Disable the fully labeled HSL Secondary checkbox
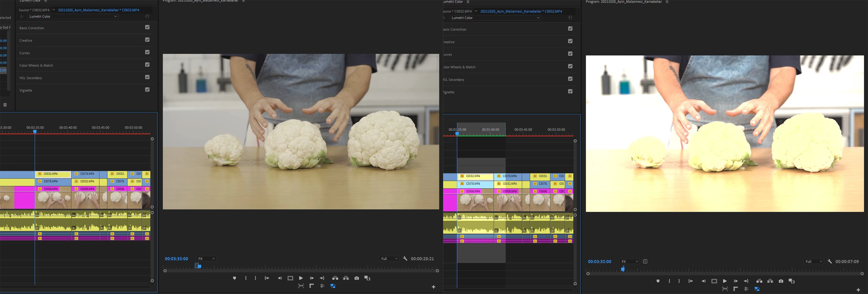 tap(147, 77)
